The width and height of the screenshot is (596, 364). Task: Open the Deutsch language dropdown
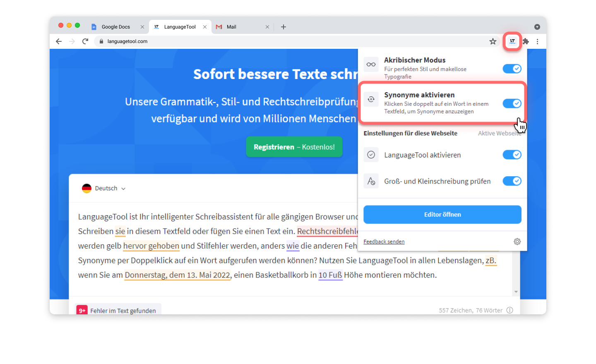(x=104, y=188)
